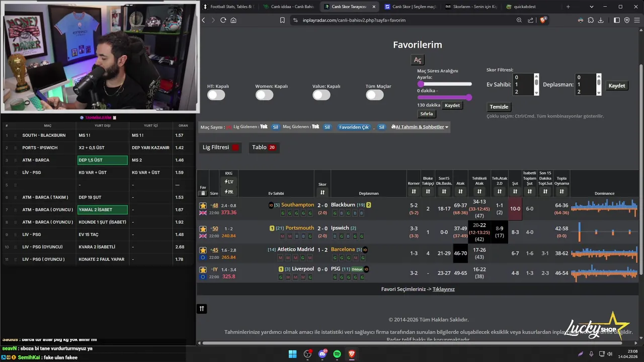Image resolution: width=644 pixels, height=362 pixels.
Task: Sort by Topla Oynama column arrows
Action: point(561,192)
